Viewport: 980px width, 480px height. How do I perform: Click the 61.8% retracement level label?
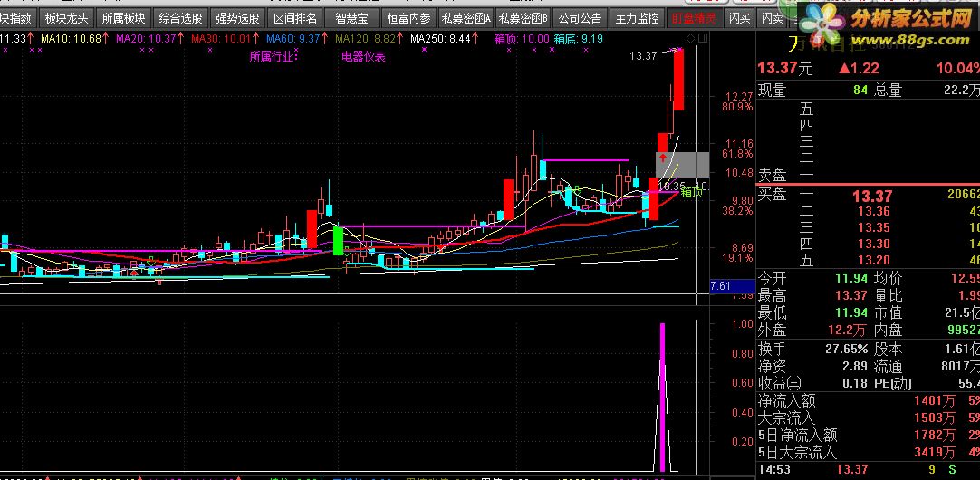[x=737, y=154]
